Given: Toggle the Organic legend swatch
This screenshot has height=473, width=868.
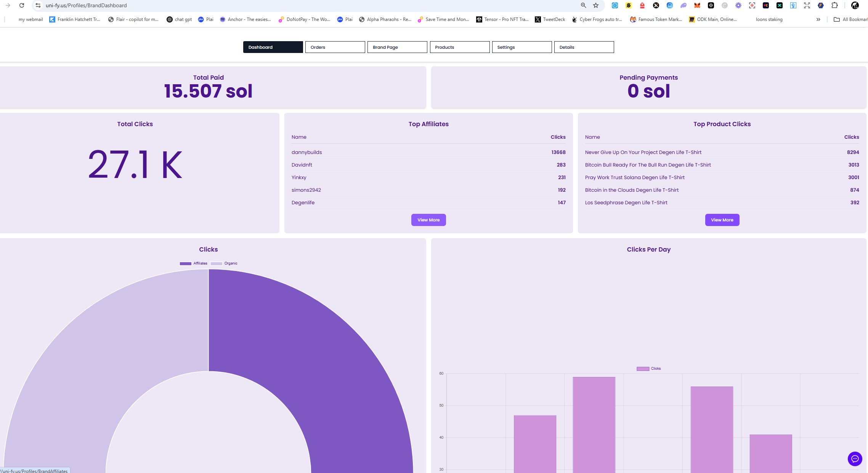Looking at the screenshot, I should (x=216, y=263).
